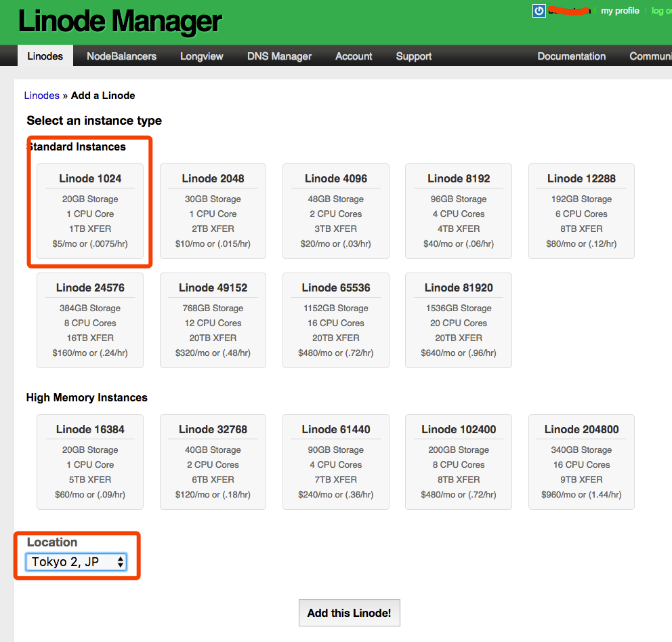This screenshot has width=672, height=642.
Task: Switch to the NodeBalancers tab
Action: (x=121, y=56)
